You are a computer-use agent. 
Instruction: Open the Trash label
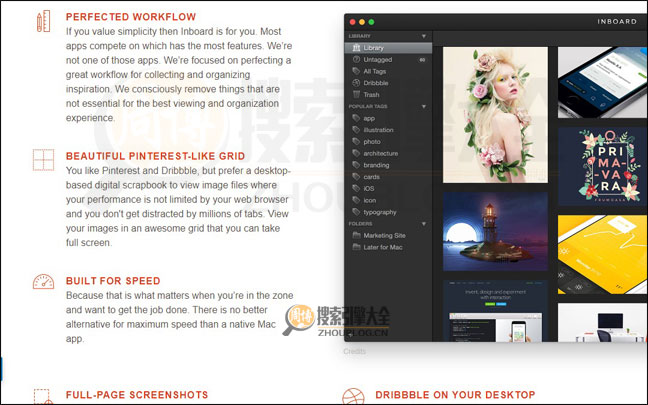coord(371,95)
